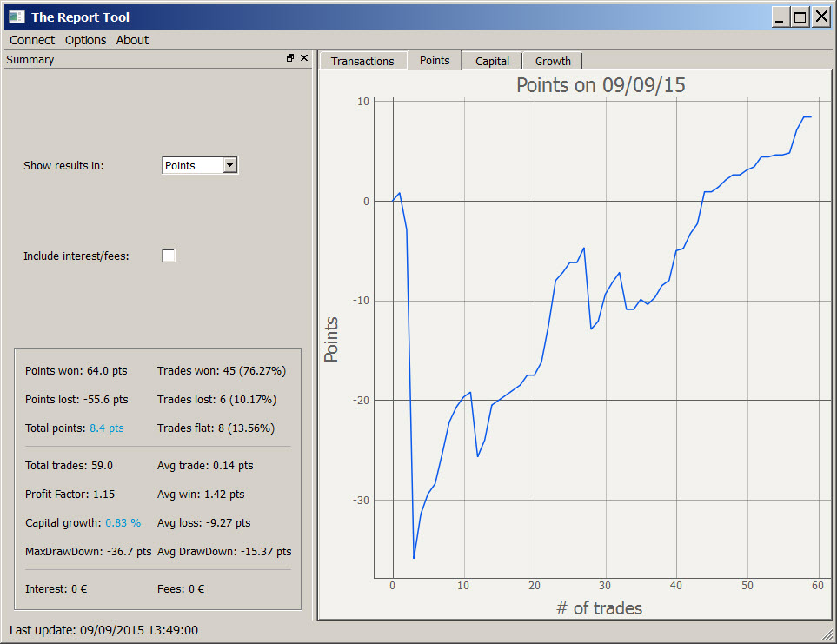
Task: Open the Growth tab
Action: click(553, 62)
